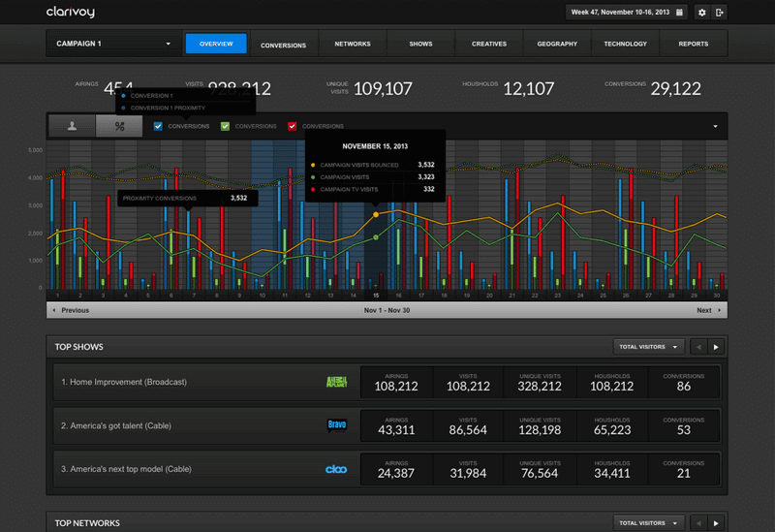Viewport: 775px width, 532px height.
Task: Click the Bravo network logo
Action: (336, 424)
